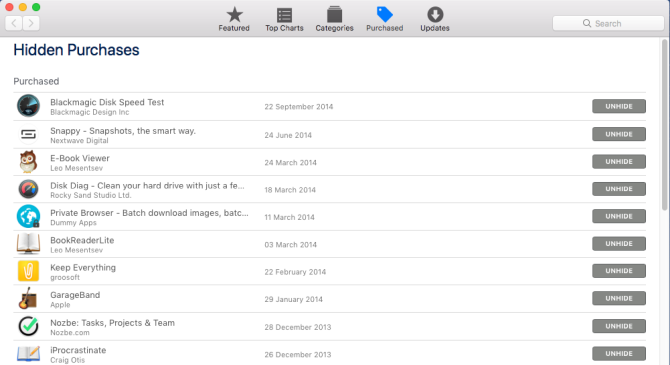This screenshot has width=670, height=365.
Task: Click the Keep Everything paperclip icon
Action: 28,271
